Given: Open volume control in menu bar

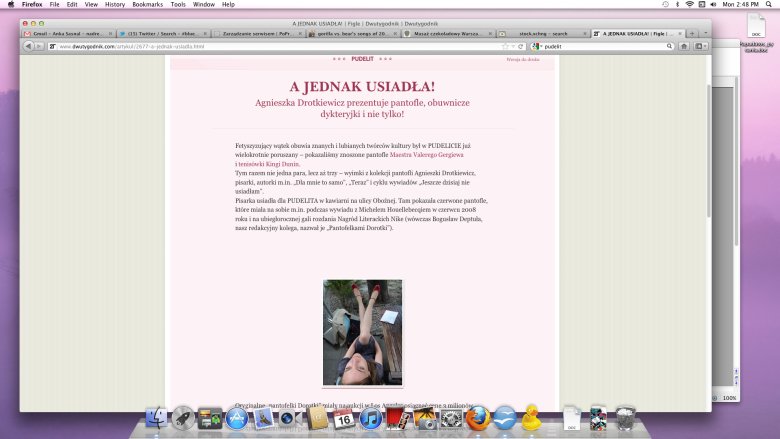Looking at the screenshot, I should [x=713, y=4].
